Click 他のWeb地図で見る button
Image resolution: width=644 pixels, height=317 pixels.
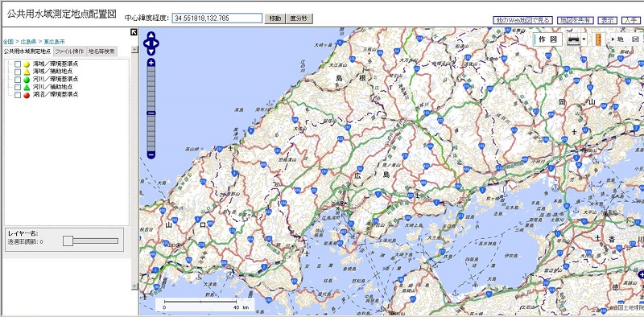coord(522,20)
